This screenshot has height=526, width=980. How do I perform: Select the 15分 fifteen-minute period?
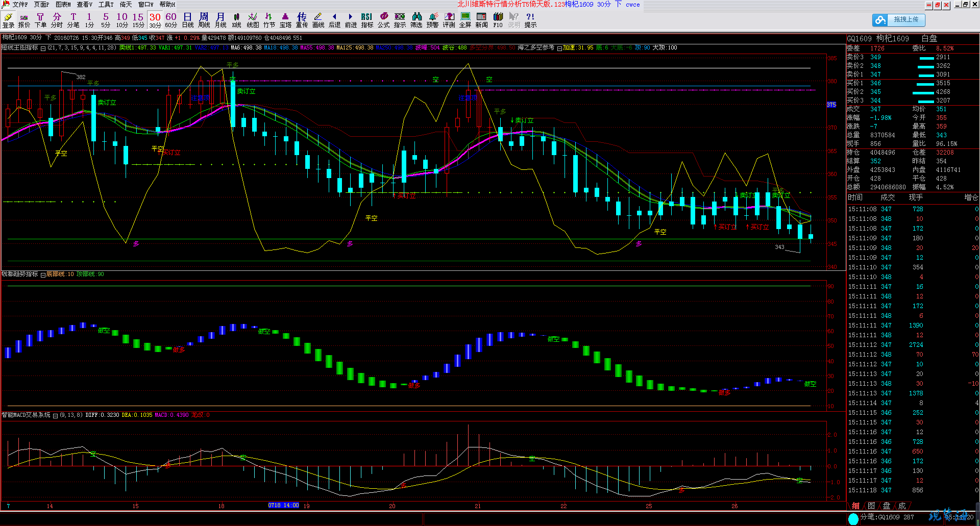tap(138, 20)
